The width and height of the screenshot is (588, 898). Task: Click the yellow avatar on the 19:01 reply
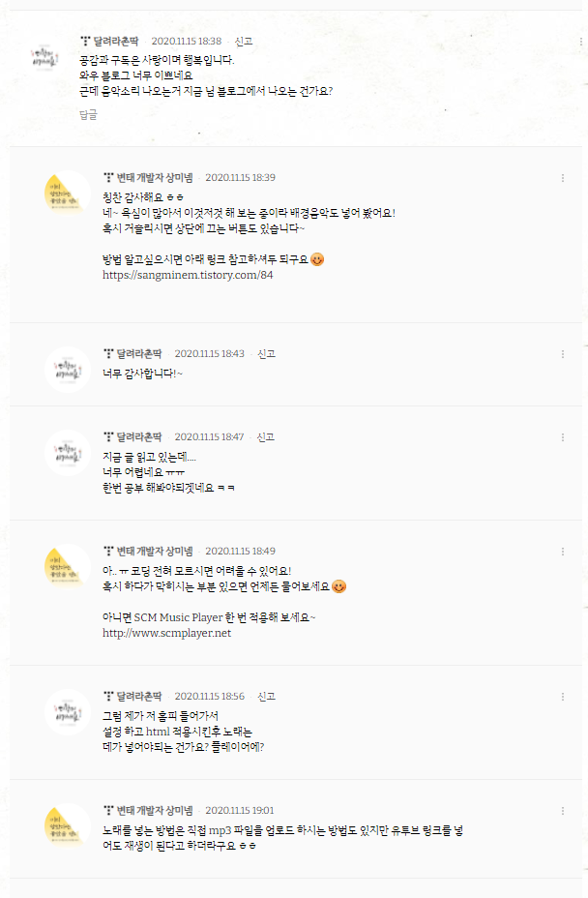68,825
